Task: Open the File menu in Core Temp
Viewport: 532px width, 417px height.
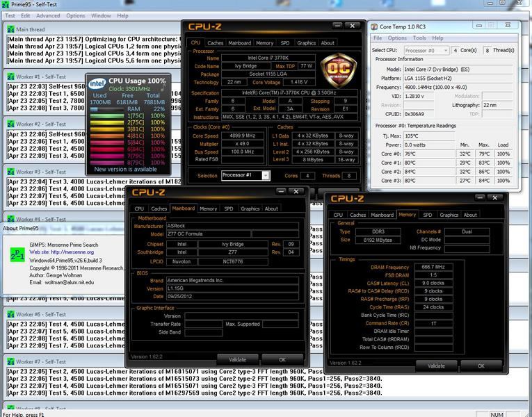Action: 378,38
